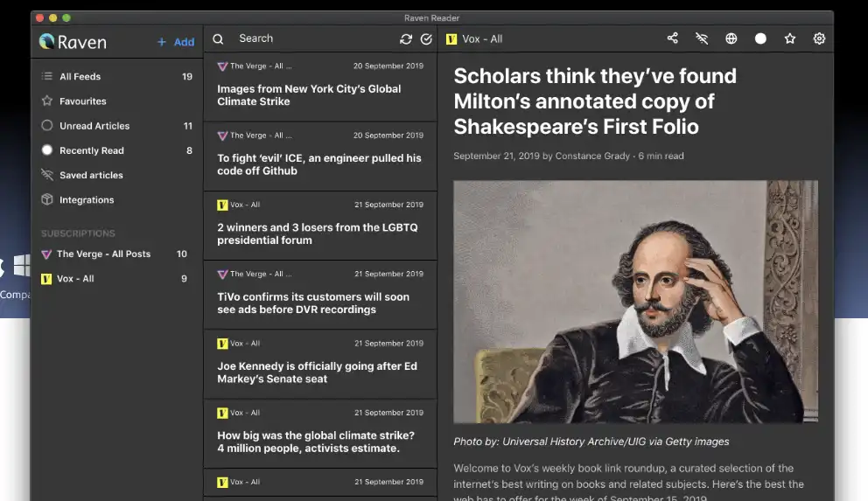Click the Shakespeare portrait image
The height and width of the screenshot is (501, 868).
(635, 302)
